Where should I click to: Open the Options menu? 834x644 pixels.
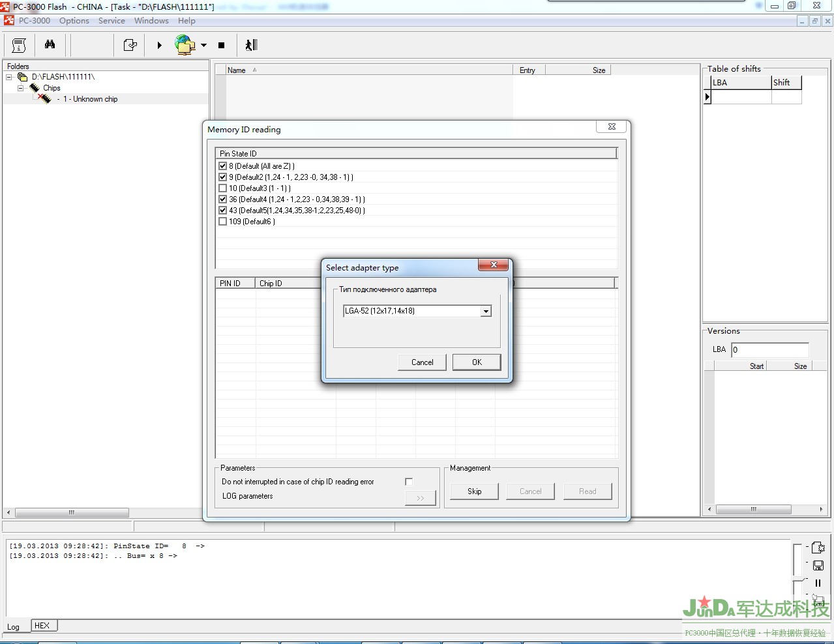click(74, 21)
